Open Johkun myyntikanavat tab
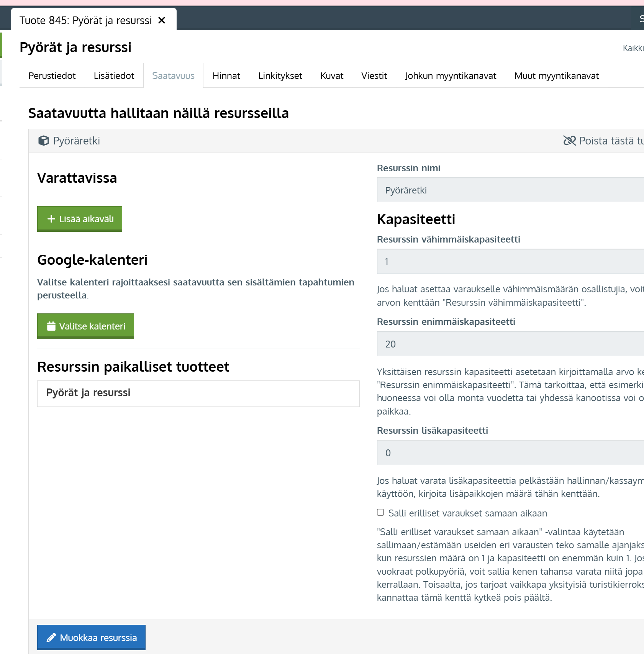Image resolution: width=644 pixels, height=654 pixels. pos(451,75)
